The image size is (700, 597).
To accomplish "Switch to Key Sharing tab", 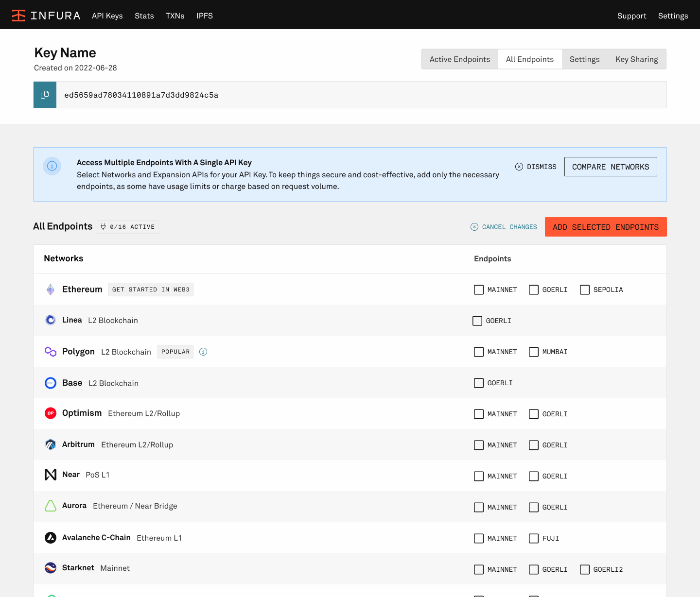I will [x=637, y=59].
